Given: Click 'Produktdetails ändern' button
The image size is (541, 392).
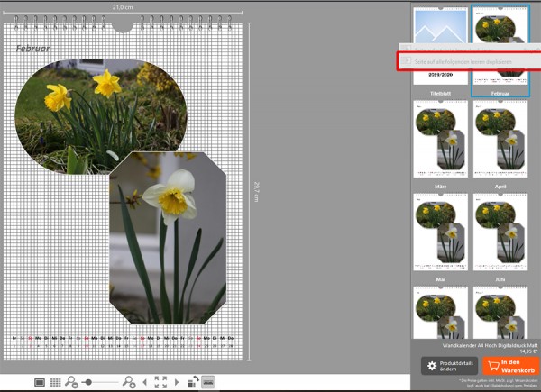Looking at the screenshot, I should pyautogui.click(x=448, y=365).
